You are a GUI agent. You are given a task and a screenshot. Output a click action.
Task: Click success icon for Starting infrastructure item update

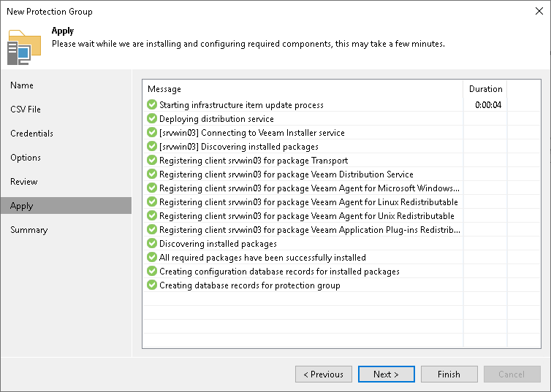click(x=152, y=104)
